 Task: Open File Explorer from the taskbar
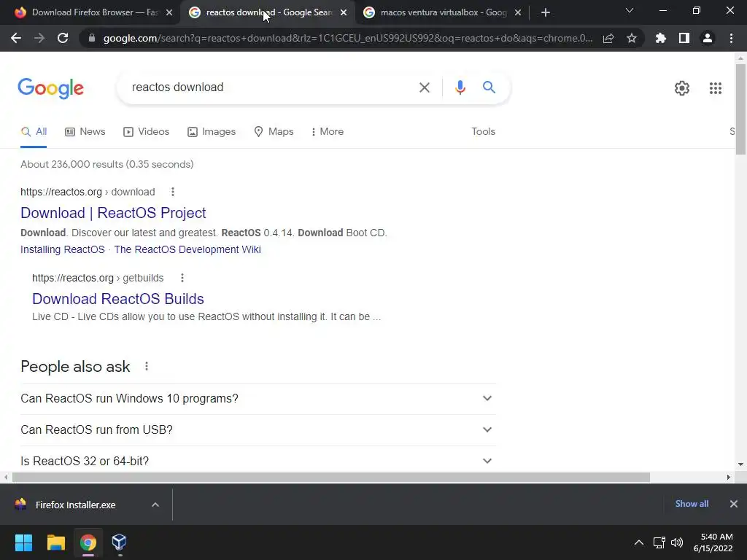point(55,542)
